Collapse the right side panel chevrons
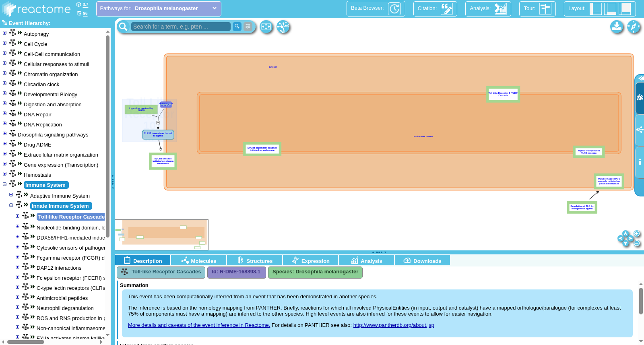This screenshot has width=644, height=345. pos(640,78)
